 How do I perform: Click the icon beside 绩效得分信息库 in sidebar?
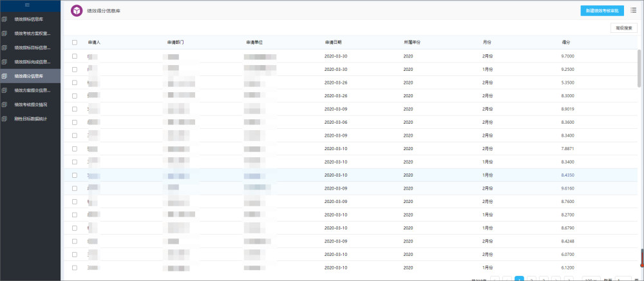5,76
